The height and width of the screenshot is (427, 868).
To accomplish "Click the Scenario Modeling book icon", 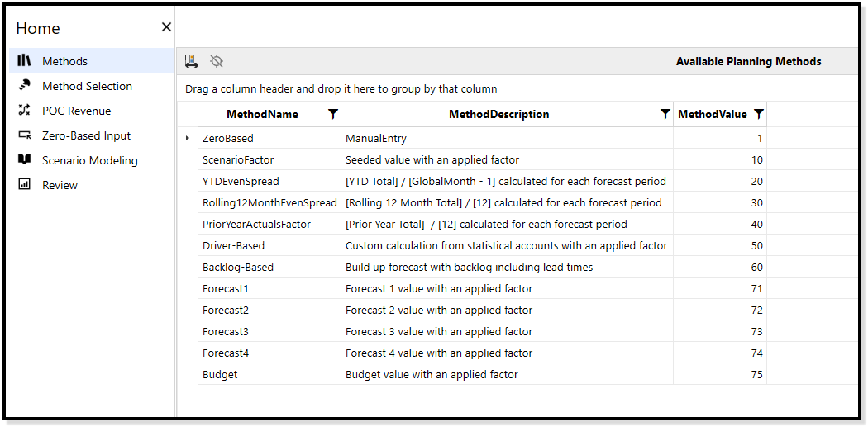I will (25, 160).
